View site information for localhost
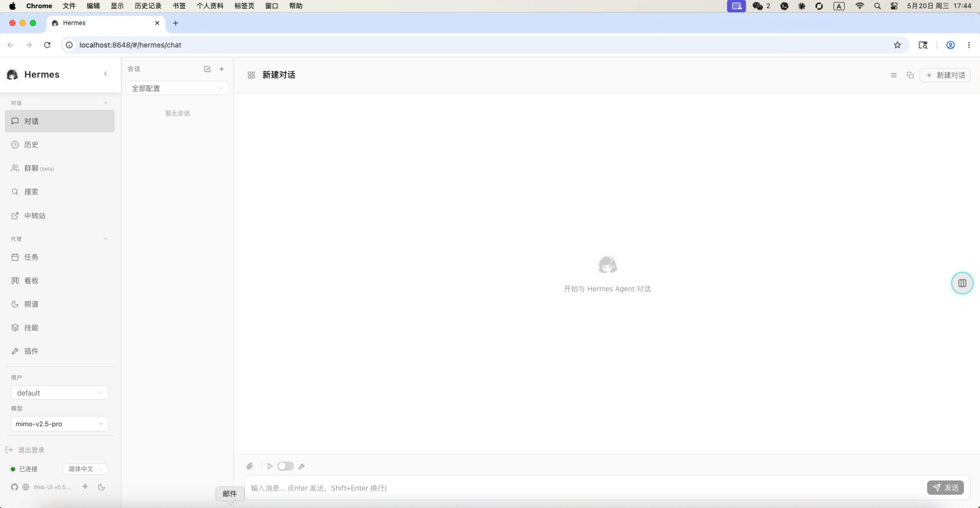980x508 pixels. coord(69,45)
